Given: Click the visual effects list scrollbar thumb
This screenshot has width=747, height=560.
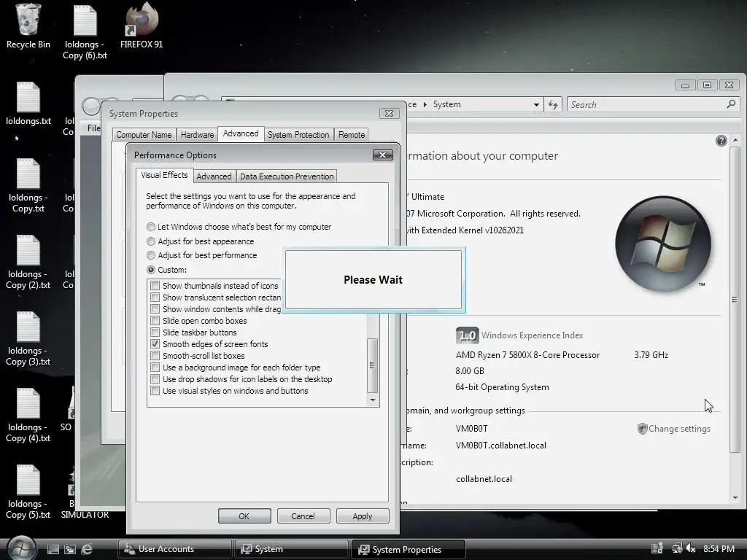Looking at the screenshot, I should tap(373, 365).
